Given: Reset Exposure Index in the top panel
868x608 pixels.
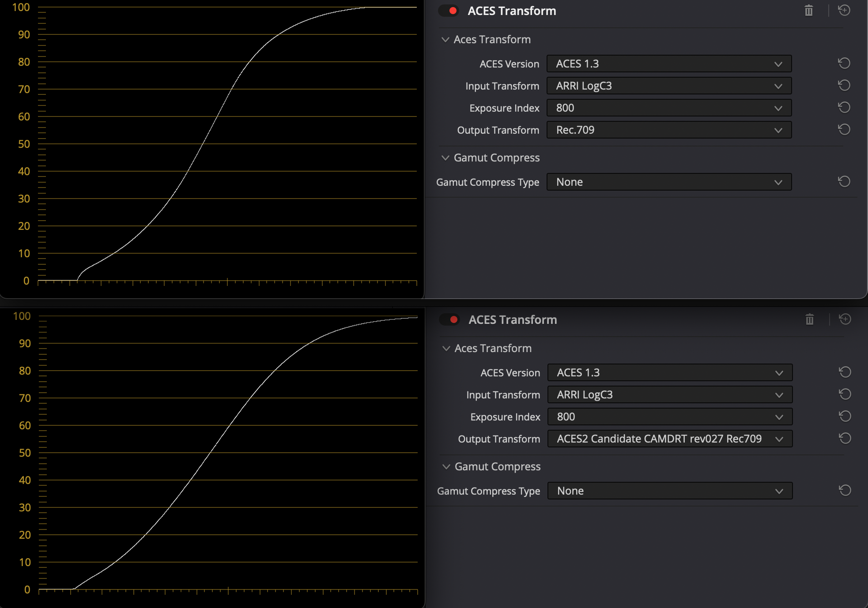Looking at the screenshot, I should pyautogui.click(x=844, y=107).
